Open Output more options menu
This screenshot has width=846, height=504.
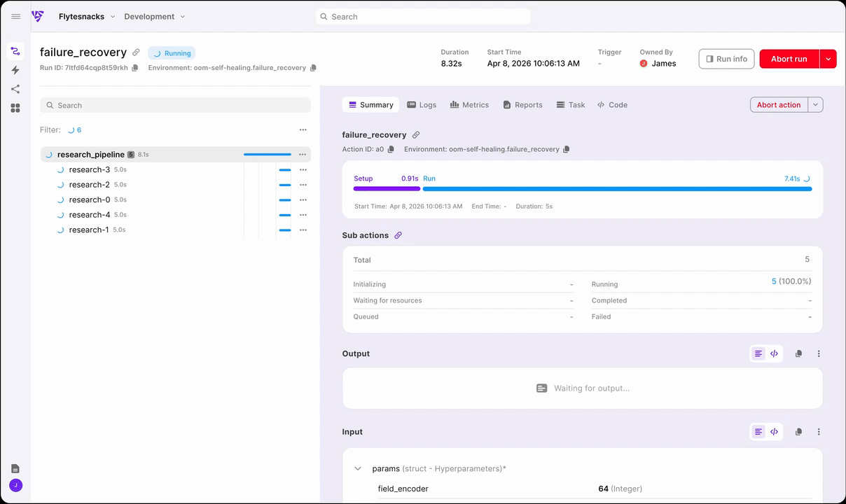coord(819,353)
